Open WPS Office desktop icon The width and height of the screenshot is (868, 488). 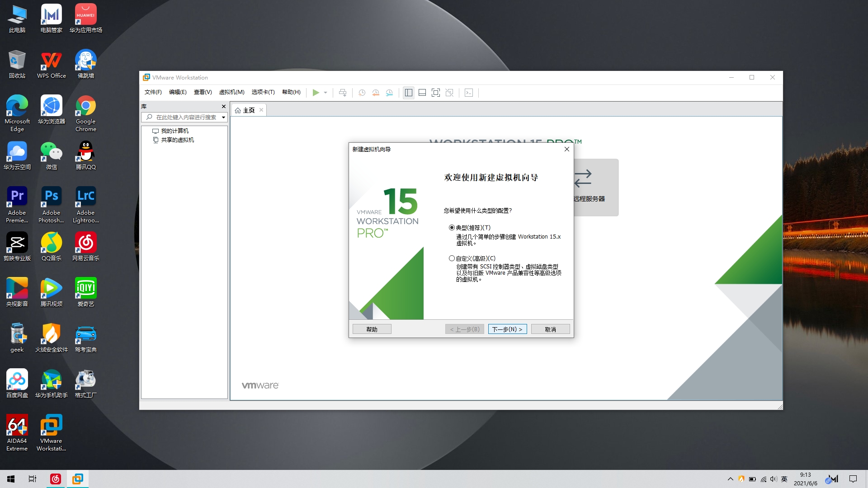[x=51, y=65]
